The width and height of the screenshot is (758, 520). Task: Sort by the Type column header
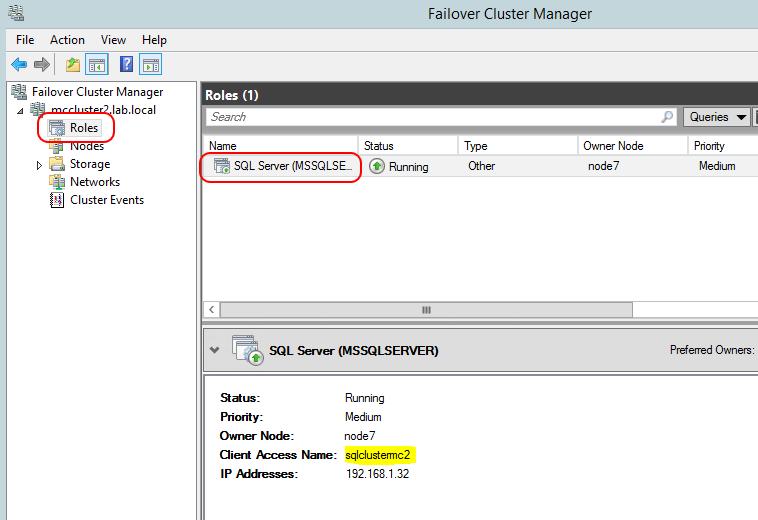click(x=518, y=146)
